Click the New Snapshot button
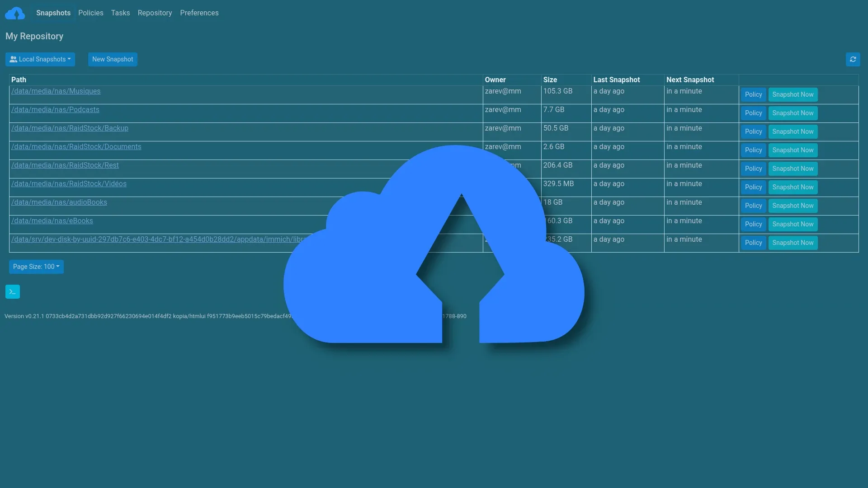Viewport: 868px width, 488px height. pyautogui.click(x=113, y=59)
